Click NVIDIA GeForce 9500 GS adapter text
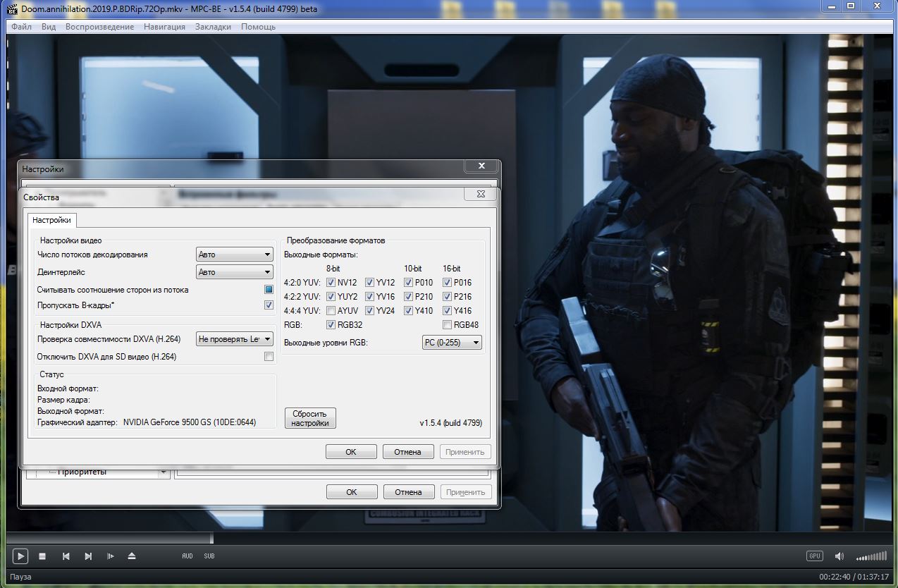The height and width of the screenshot is (588, 898). click(190, 422)
